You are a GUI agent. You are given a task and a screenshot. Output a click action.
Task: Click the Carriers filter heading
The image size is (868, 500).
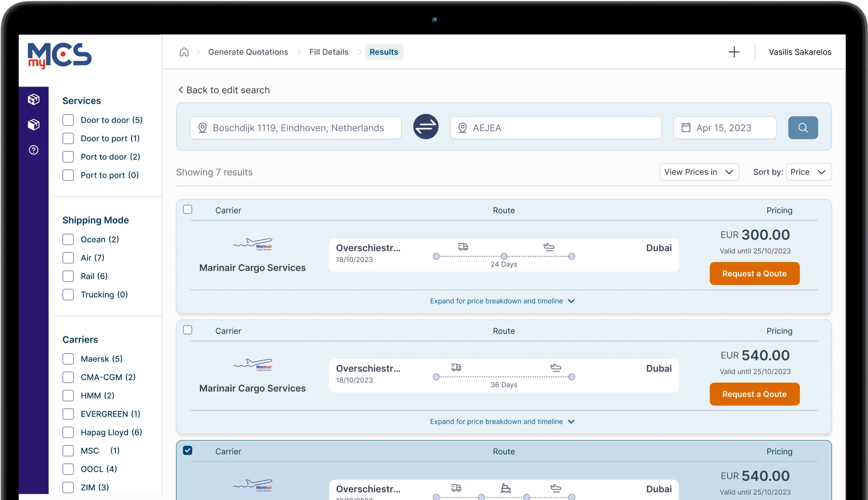80,340
